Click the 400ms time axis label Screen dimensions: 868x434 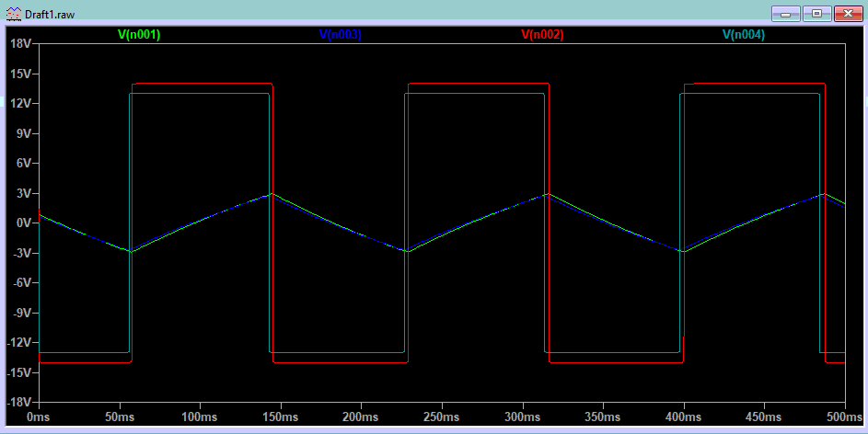coord(684,417)
